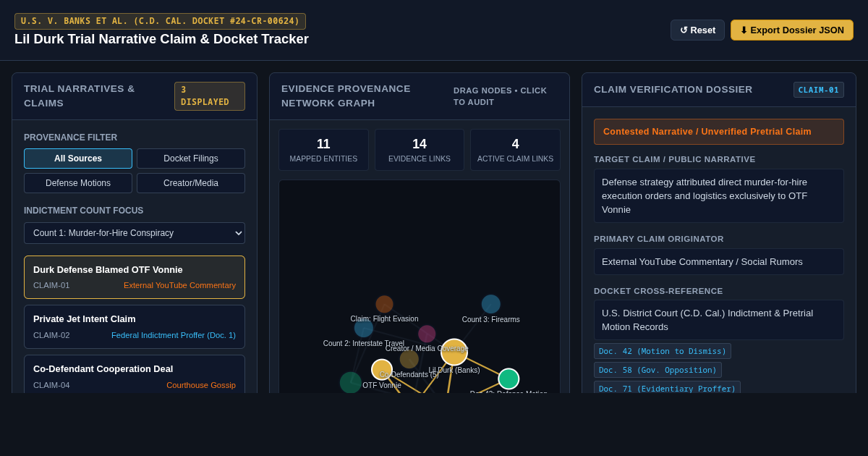This screenshot has width=868, height=456.
Task: Click the Creator / Media Coverage node
Action: (x=427, y=334)
